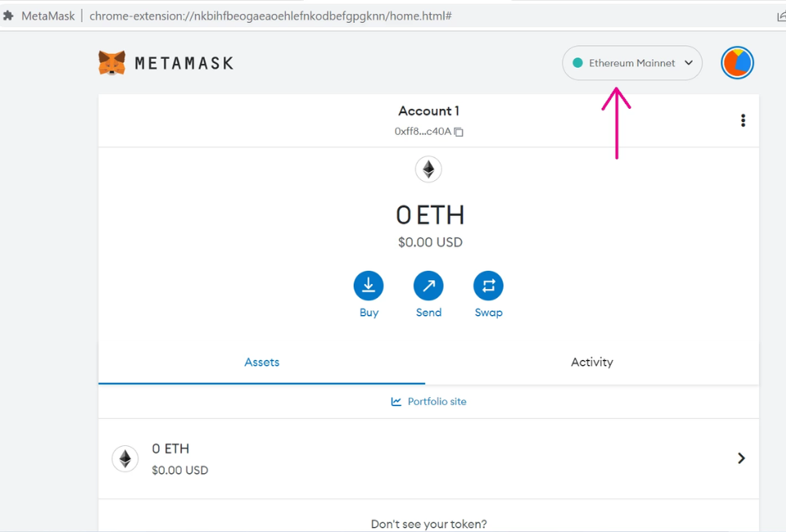Click the account address 0xff8...c40A
The image size is (786, 532).
(422, 131)
